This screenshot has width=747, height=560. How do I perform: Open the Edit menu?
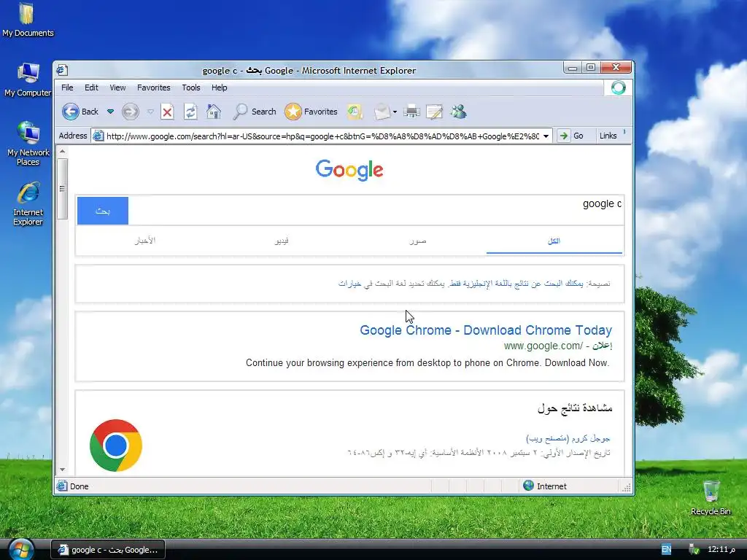coord(91,87)
